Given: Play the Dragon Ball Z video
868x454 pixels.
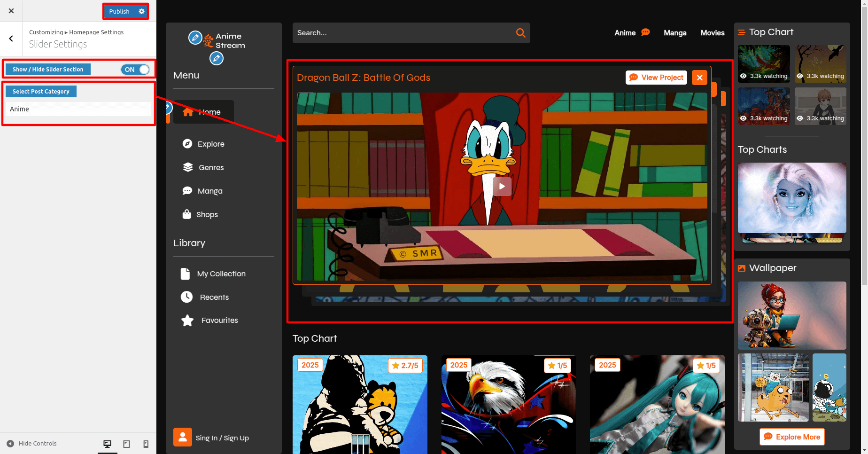Looking at the screenshot, I should pos(502,187).
